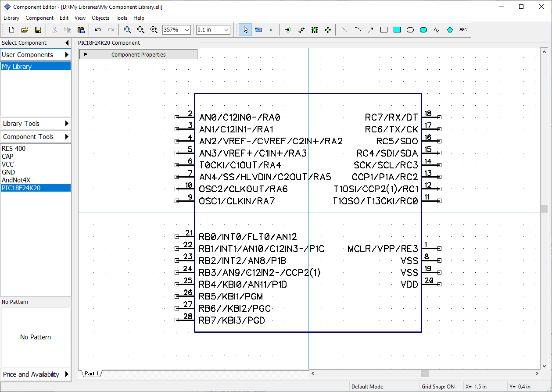Click the VDD pin 20 label

pyautogui.click(x=409, y=285)
